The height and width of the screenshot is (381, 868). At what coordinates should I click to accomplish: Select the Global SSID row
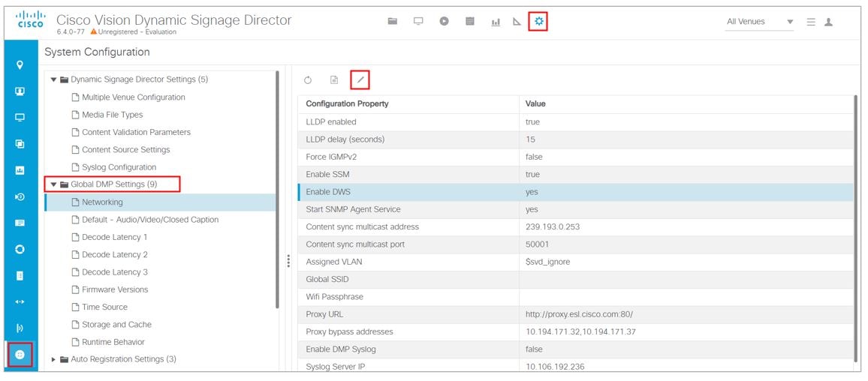tap(576, 279)
